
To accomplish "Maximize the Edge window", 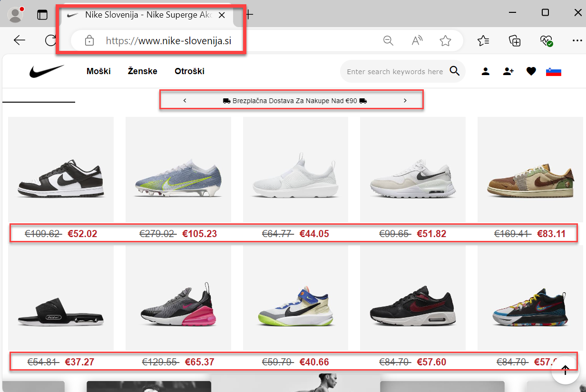I will 546,12.
